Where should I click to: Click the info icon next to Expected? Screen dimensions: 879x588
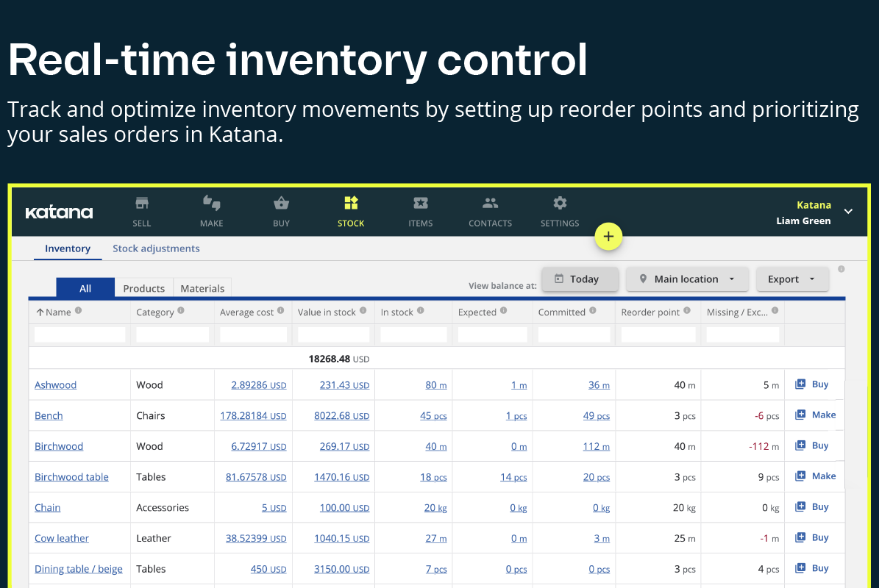pyautogui.click(x=503, y=310)
